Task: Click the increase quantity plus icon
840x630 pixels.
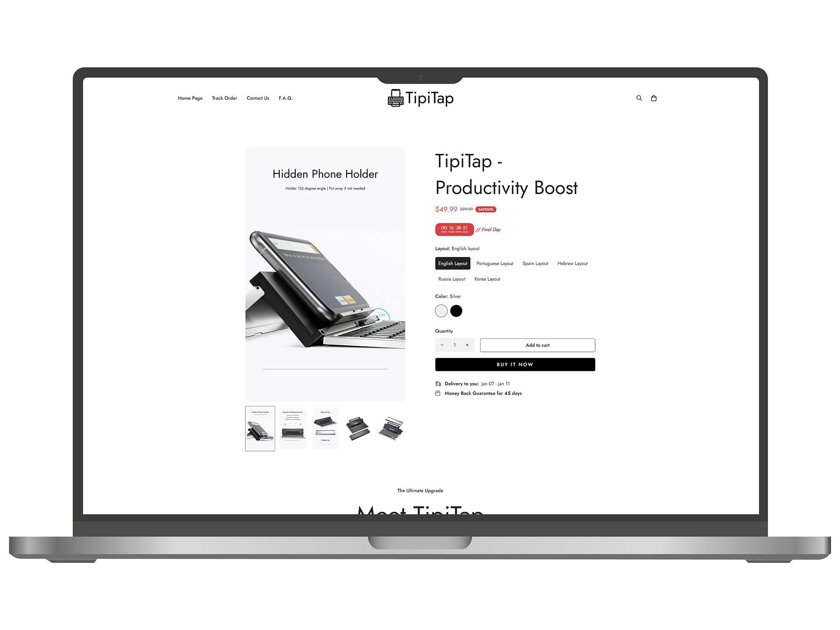Action: pos(467,345)
